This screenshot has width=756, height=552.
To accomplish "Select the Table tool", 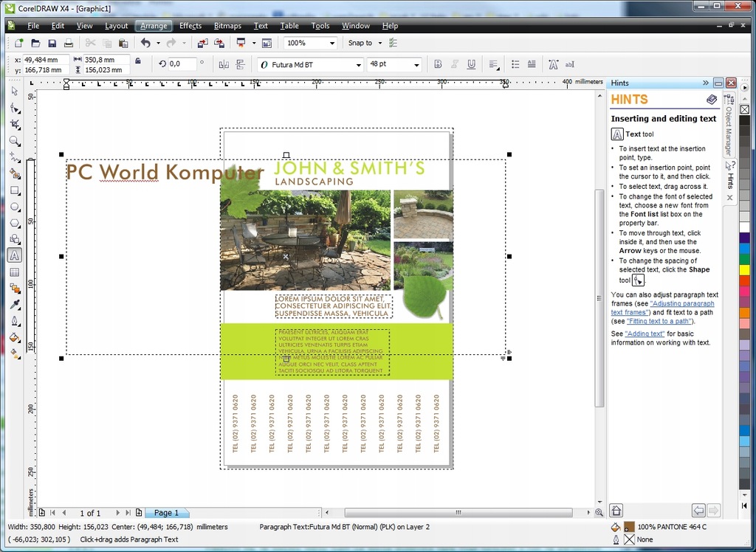I will pyautogui.click(x=13, y=272).
